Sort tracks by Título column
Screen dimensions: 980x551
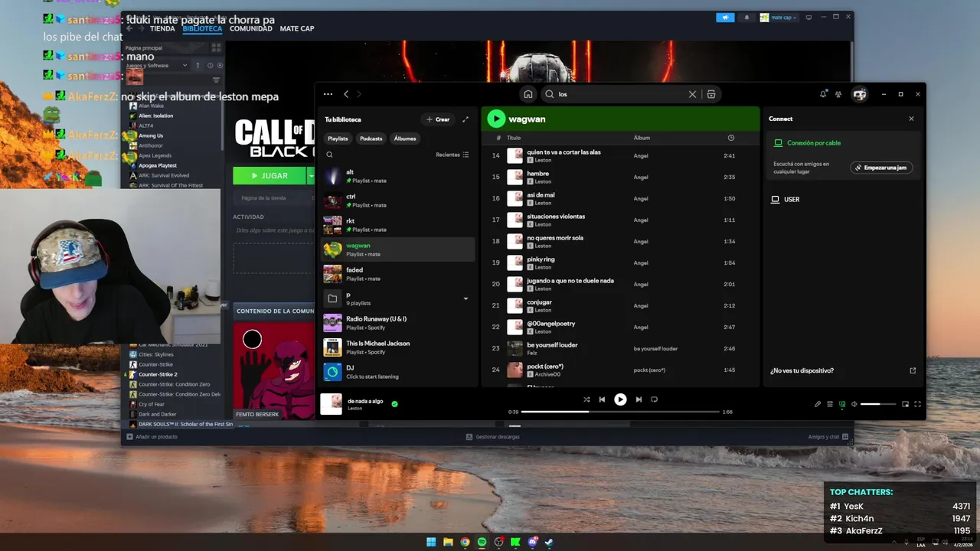click(x=514, y=138)
